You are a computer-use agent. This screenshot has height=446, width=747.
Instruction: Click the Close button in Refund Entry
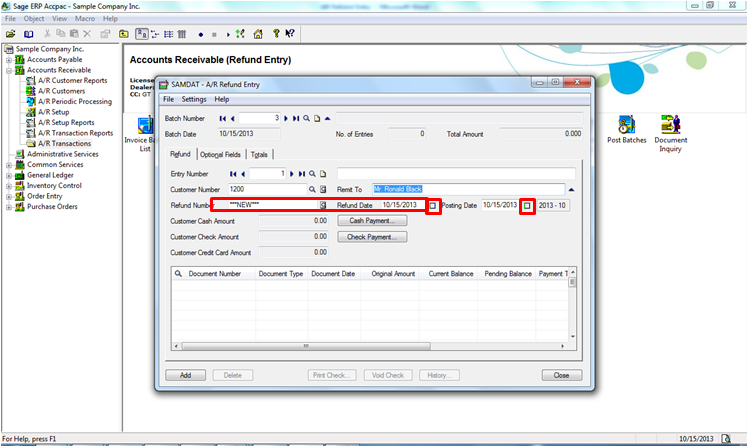coord(562,375)
